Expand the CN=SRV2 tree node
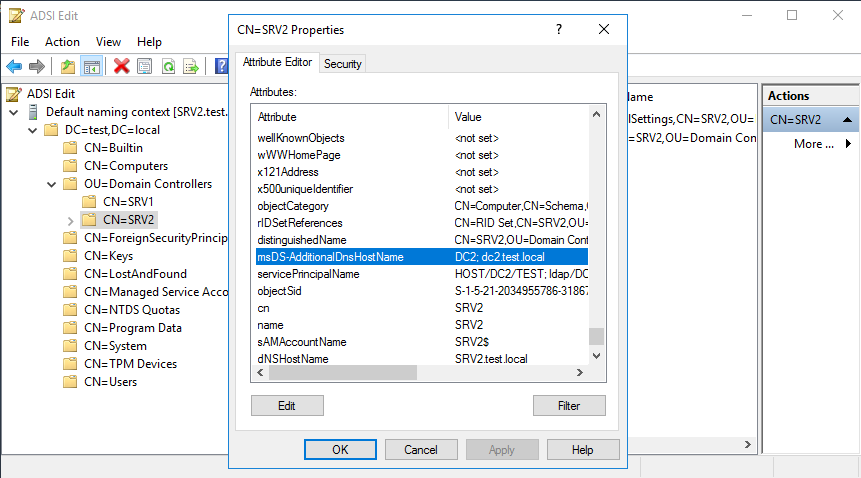The image size is (861, 478). [70, 220]
